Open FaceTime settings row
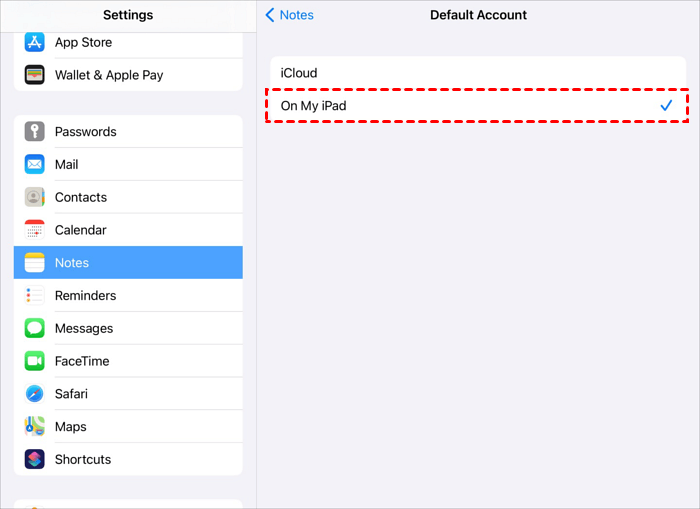 coord(128,361)
